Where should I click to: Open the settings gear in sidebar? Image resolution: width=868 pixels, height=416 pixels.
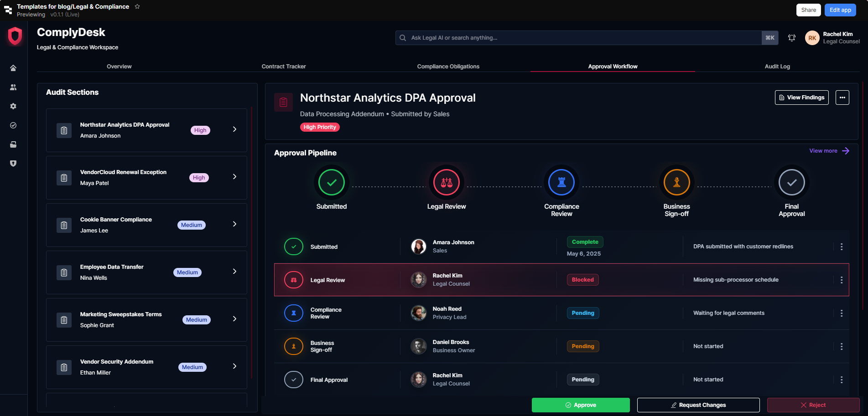coord(13,106)
